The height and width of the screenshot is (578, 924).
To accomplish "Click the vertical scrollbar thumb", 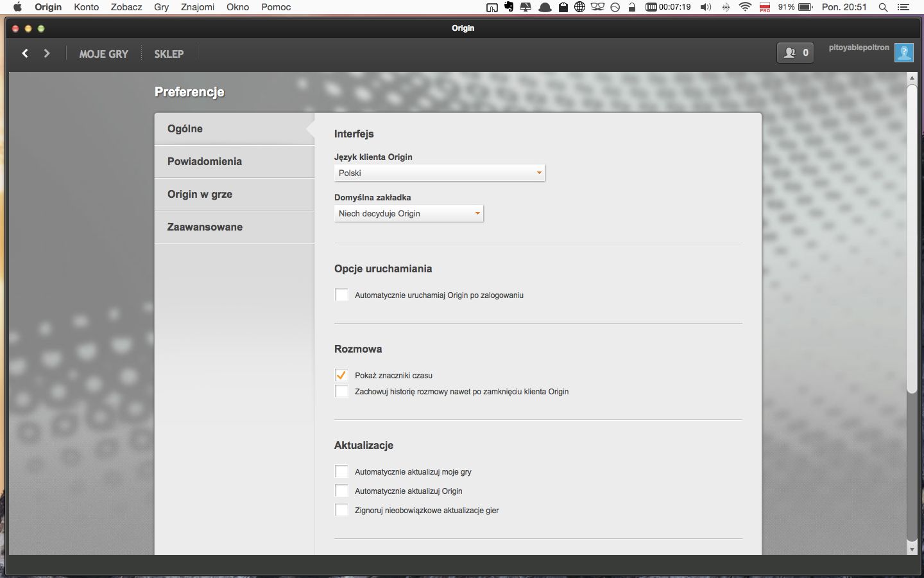I will [x=912, y=238].
